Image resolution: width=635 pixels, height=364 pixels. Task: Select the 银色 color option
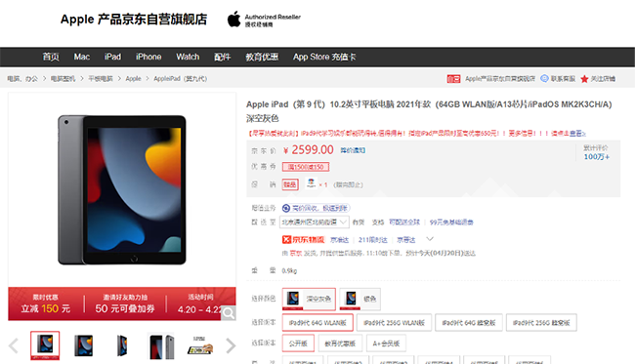[360, 299]
